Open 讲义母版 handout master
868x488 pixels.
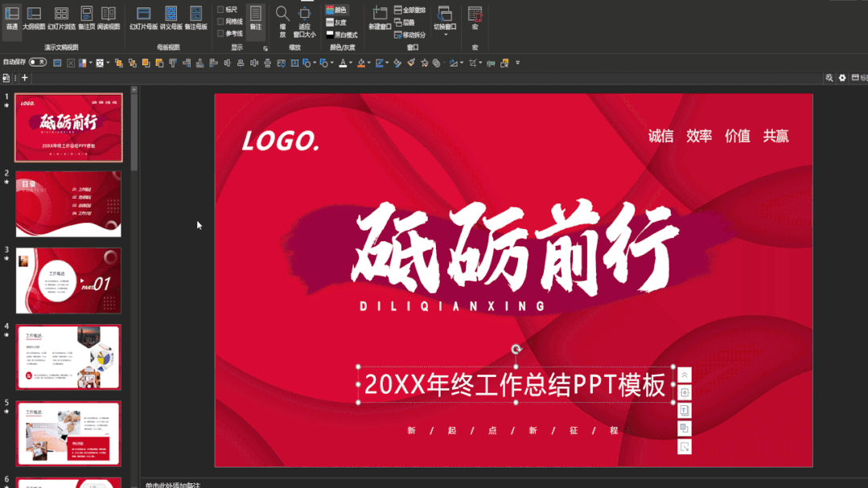[x=171, y=17]
